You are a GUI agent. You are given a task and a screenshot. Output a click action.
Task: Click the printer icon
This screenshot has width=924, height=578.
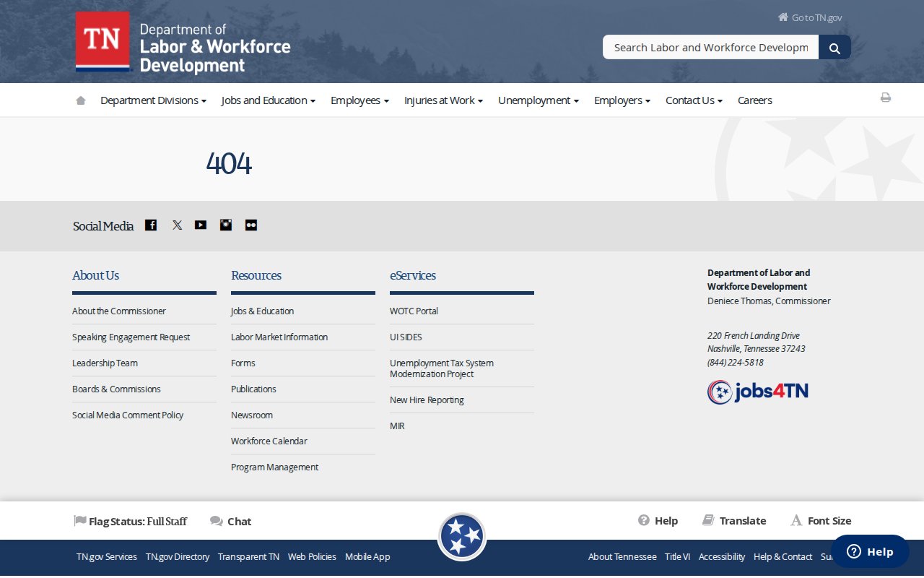[x=885, y=98]
